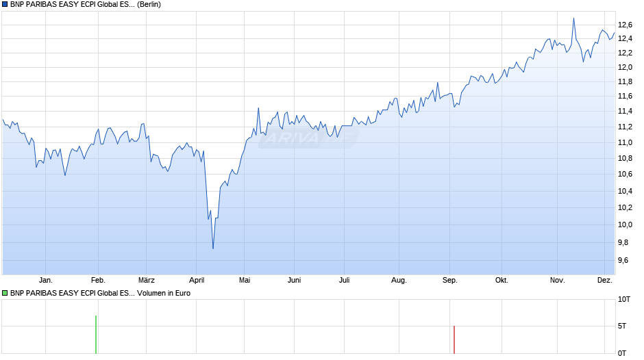644x360 pixels.
Task: Click the 'Juli' month label
Action: point(344,281)
